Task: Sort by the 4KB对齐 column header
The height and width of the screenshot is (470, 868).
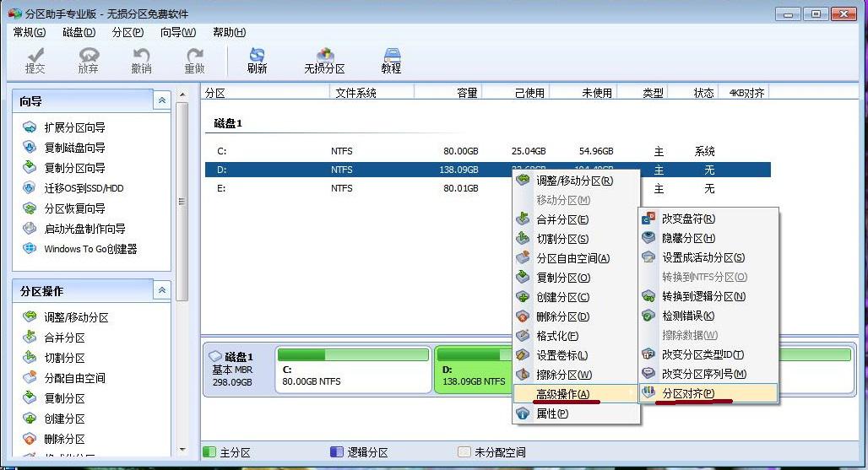Action: point(744,92)
